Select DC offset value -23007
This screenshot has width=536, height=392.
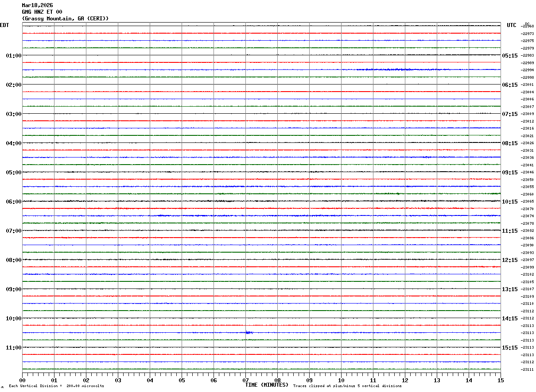tap(527, 107)
